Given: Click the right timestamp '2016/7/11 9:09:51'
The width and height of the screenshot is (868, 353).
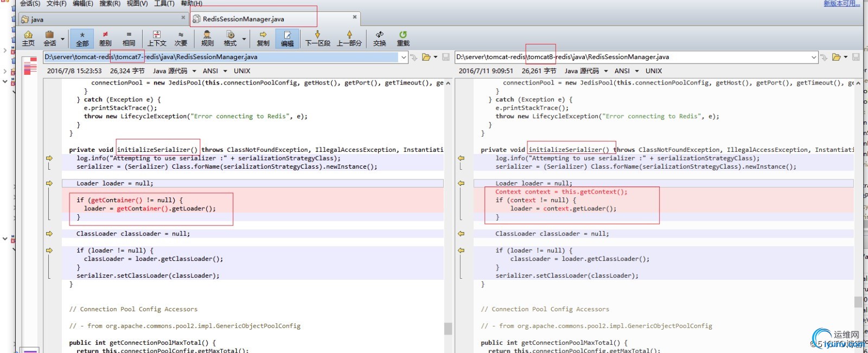Looking at the screenshot, I should click(486, 71).
